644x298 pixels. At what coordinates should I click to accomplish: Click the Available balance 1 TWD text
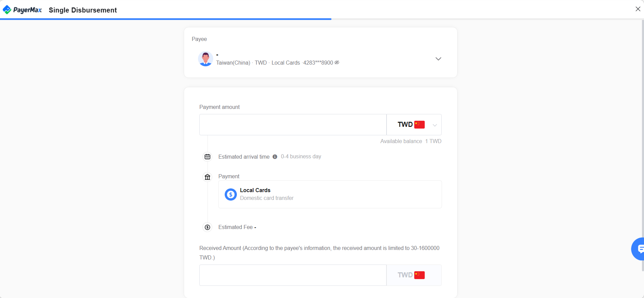pyautogui.click(x=411, y=141)
